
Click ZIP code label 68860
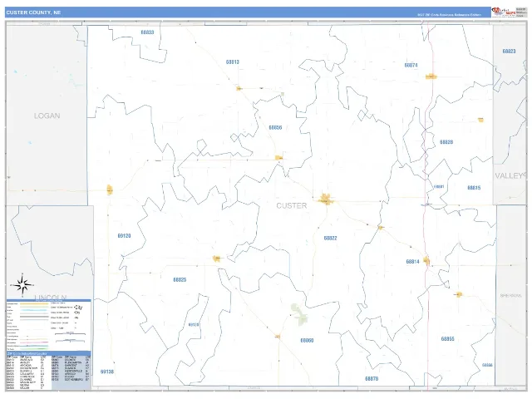(307, 340)
